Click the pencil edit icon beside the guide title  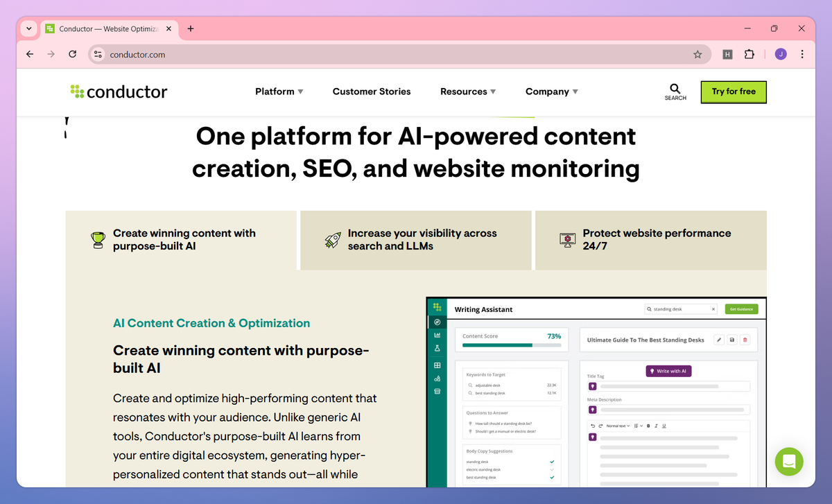(719, 340)
